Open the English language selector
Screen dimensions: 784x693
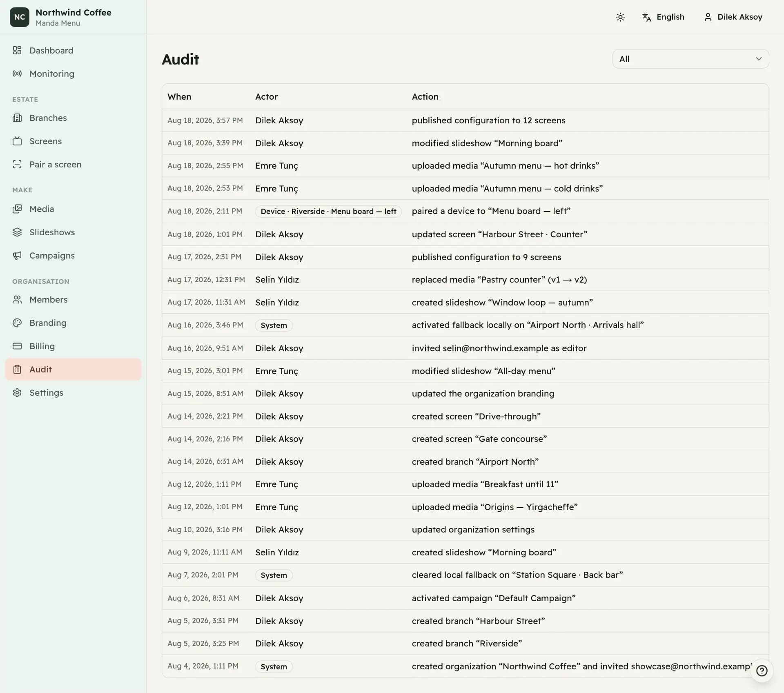663,17
